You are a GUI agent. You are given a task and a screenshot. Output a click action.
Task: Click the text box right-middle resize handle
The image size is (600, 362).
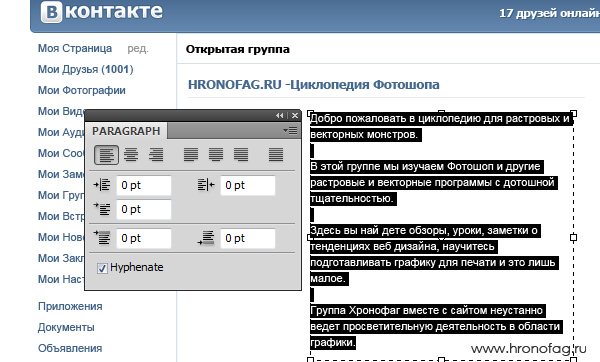pyautogui.click(x=573, y=238)
